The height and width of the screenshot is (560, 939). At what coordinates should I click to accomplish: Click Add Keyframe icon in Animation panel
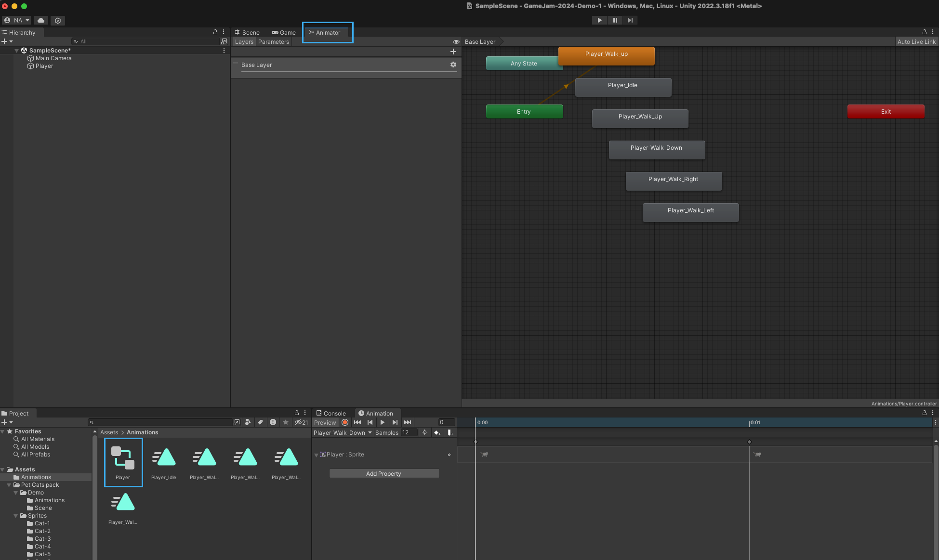pyautogui.click(x=437, y=432)
